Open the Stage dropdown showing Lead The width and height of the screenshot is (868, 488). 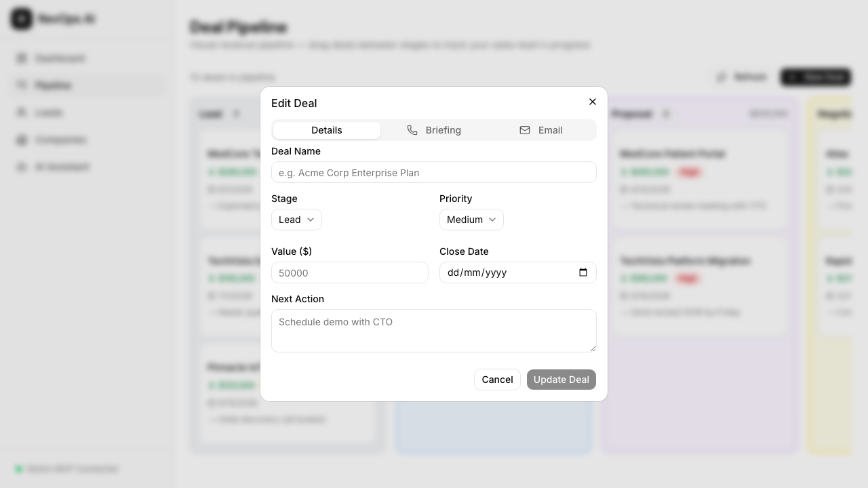tap(296, 220)
